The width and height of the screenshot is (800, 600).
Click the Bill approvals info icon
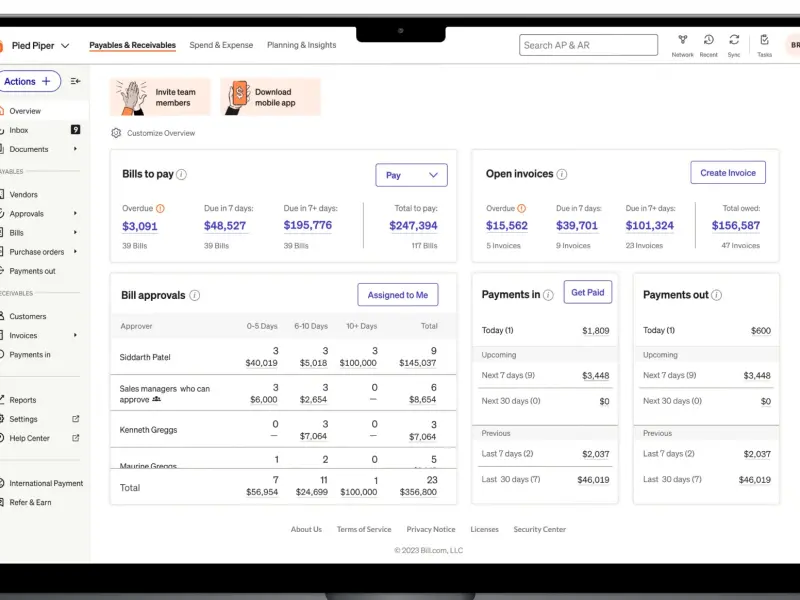[195, 295]
